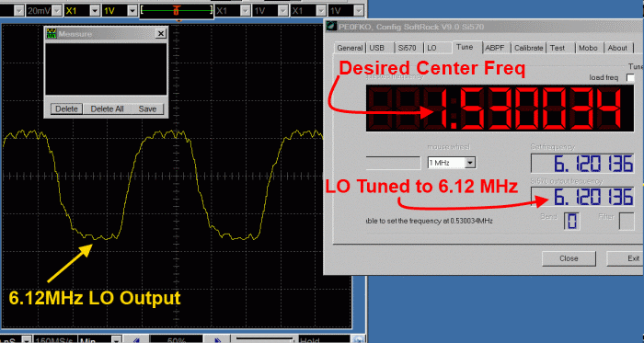Screen dimensions: 644x343
Task: Open the yellow X1 probe dropdown
Action: coord(95,11)
